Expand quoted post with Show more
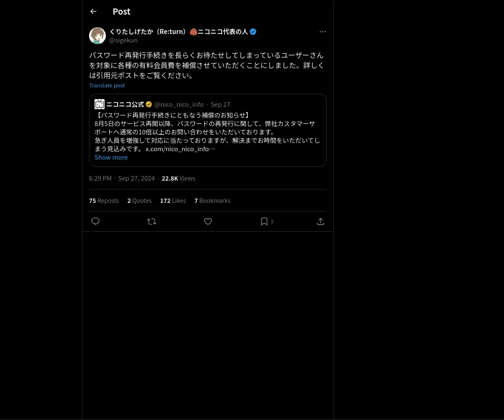The height and width of the screenshot is (420, 504). [x=111, y=157]
